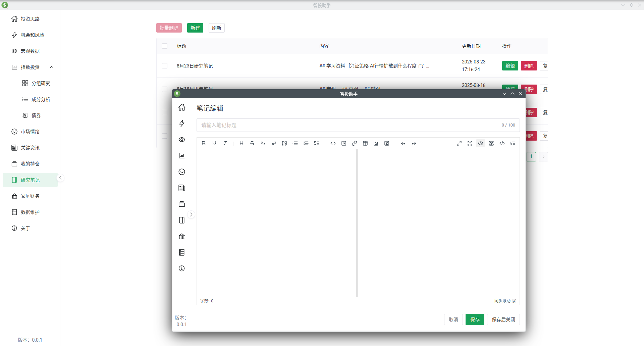The height and width of the screenshot is (346, 644).
Task: Toggle browser fullscreen for the editor
Action: [470, 143]
